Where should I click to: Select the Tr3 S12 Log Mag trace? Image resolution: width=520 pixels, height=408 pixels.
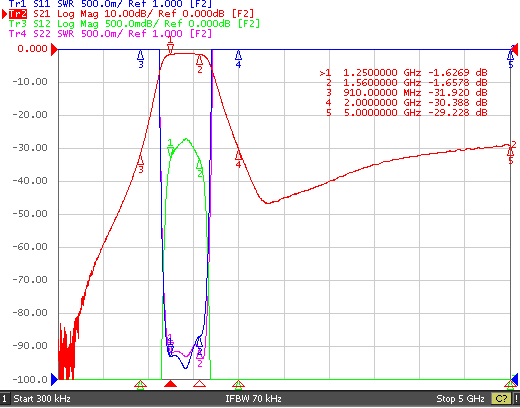point(134,24)
